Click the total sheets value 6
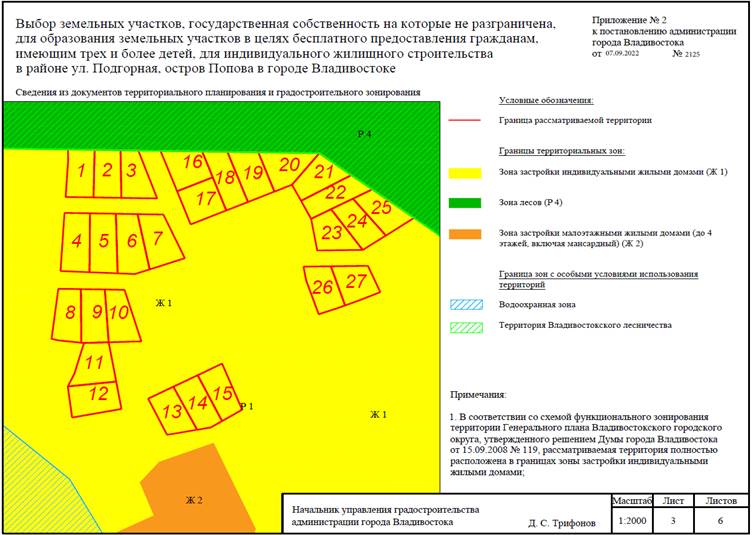Screen dimensions: 752x535 [x=721, y=521]
